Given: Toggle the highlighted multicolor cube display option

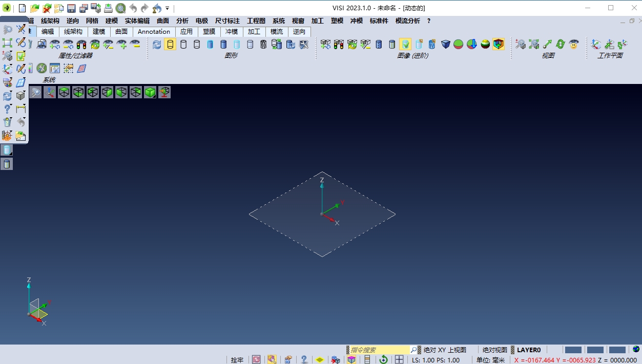Looking at the screenshot, I should pos(499,45).
